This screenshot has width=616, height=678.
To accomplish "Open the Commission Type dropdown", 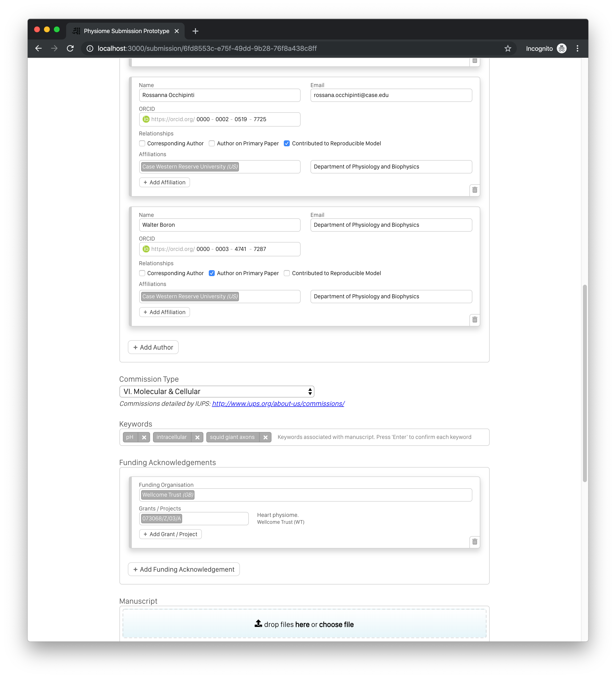I will [x=217, y=392].
